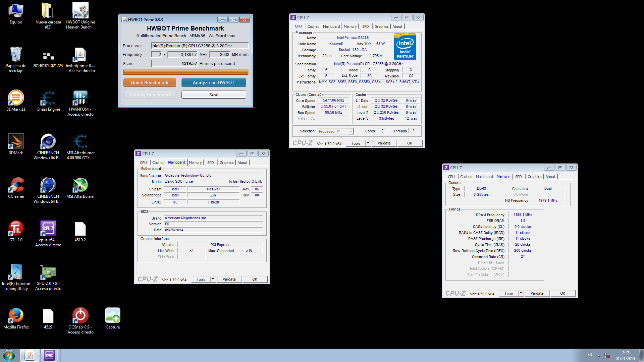Open About tab in CPU-Z Memory window
The image size is (644, 362).
point(550,177)
